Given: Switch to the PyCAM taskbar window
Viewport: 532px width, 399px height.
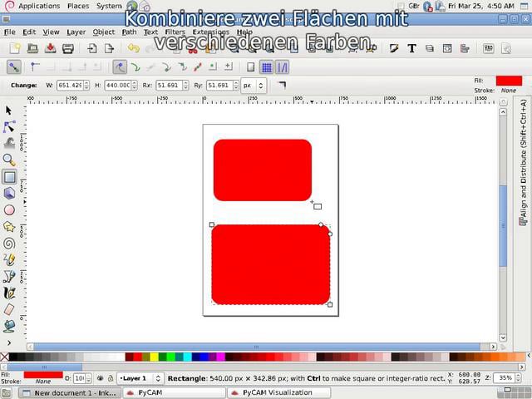Looking at the screenshot, I should pyautogui.click(x=174, y=392).
